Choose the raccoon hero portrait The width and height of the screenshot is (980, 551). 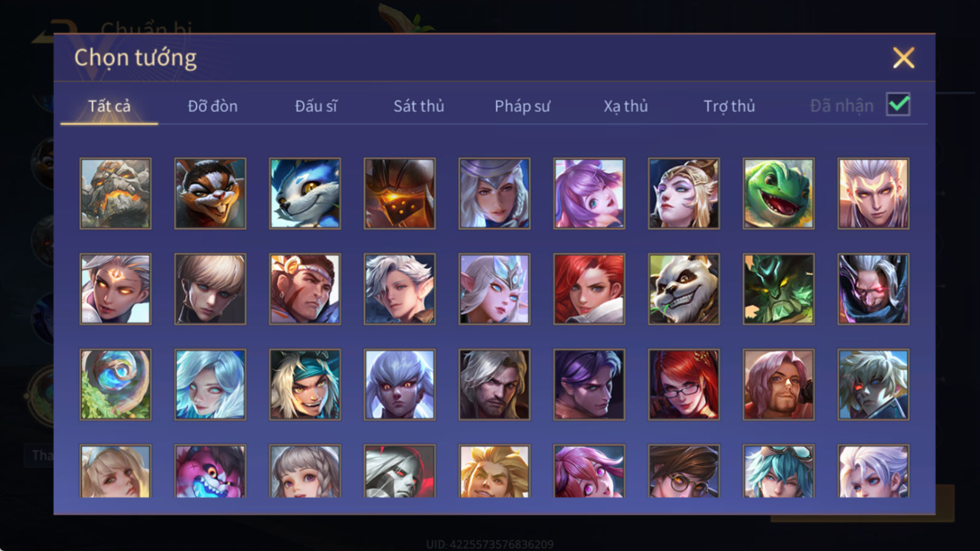pyautogui.click(x=210, y=194)
